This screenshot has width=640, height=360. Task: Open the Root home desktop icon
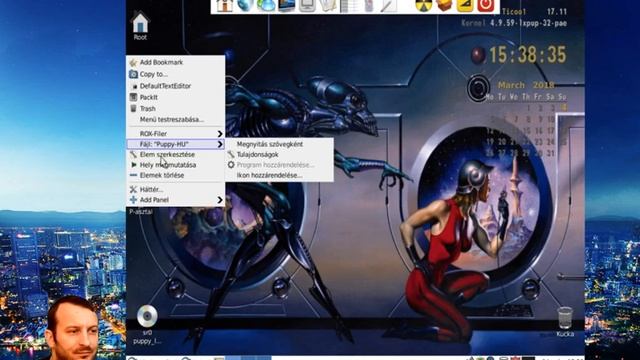[140, 25]
